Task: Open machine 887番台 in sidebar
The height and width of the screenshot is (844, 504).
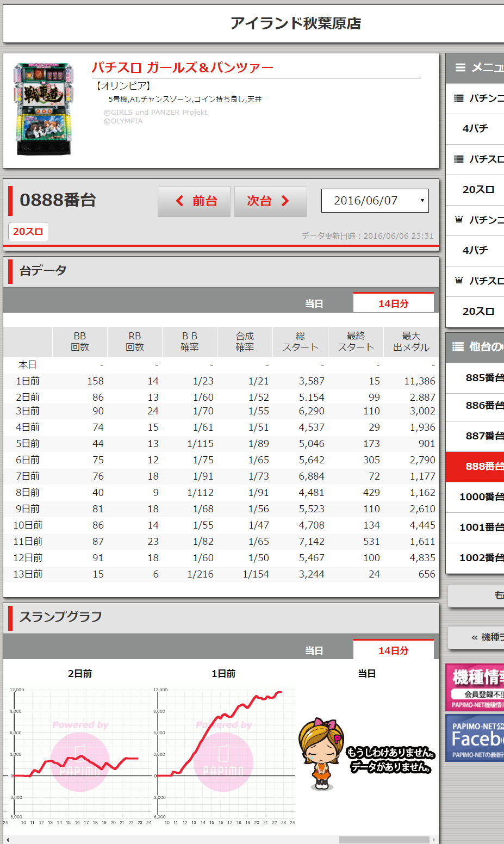Action: [x=475, y=436]
